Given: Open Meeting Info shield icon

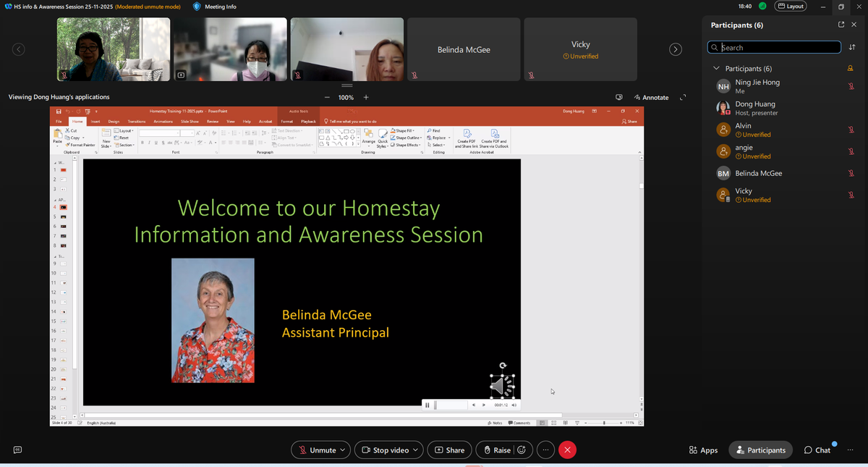Looking at the screenshot, I should click(197, 7).
